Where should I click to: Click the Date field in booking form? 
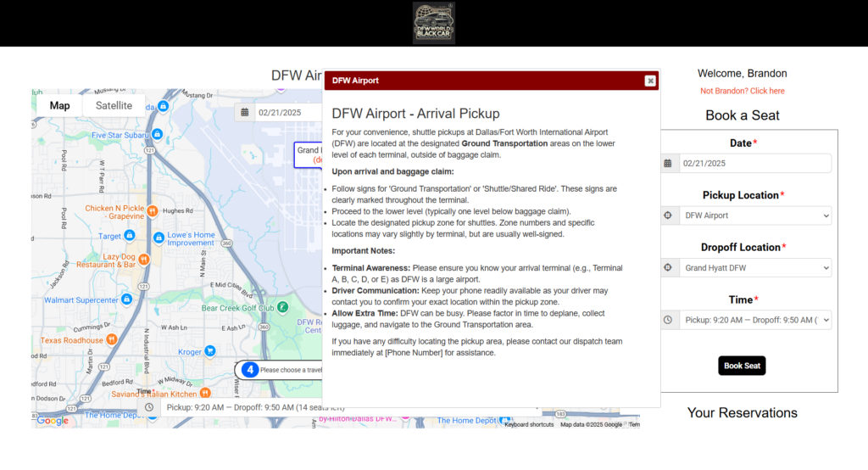coord(754,164)
